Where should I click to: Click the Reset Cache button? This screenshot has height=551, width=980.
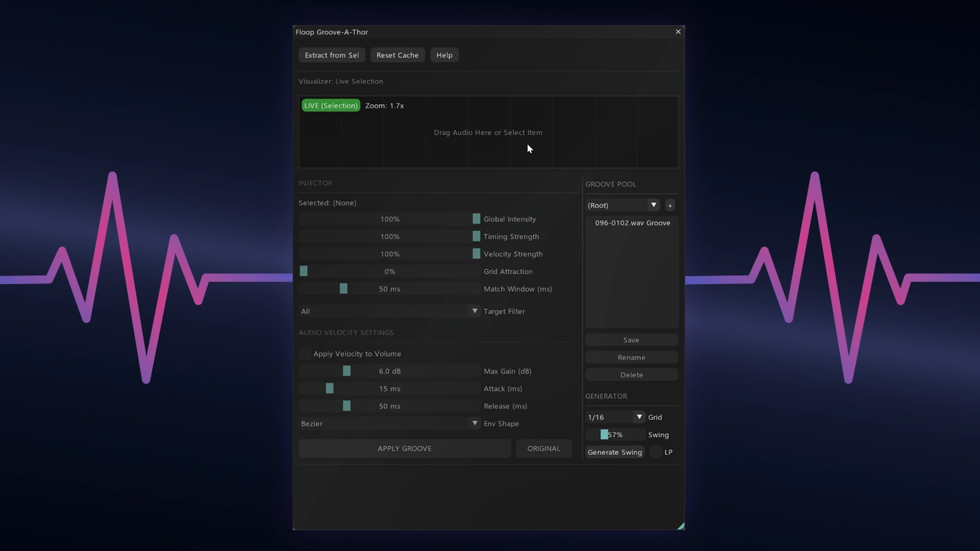click(397, 55)
